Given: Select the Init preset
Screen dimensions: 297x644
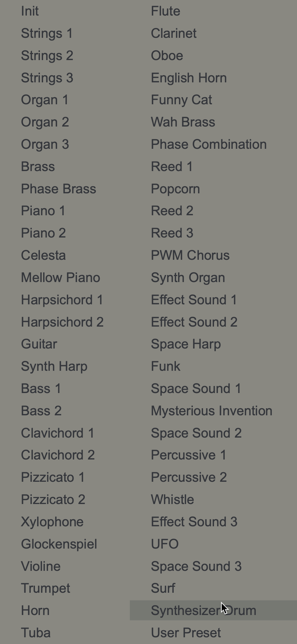Looking at the screenshot, I should pos(30,11).
